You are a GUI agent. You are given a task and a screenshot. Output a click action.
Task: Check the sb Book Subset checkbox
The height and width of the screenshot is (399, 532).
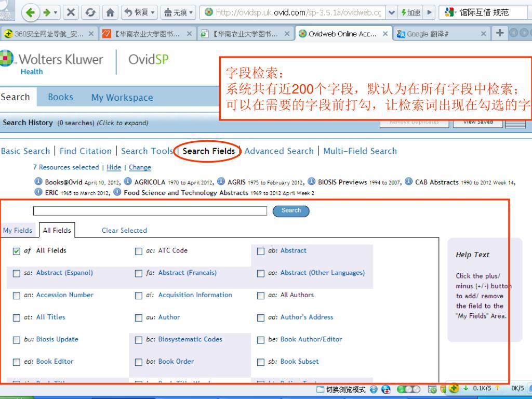(x=261, y=362)
